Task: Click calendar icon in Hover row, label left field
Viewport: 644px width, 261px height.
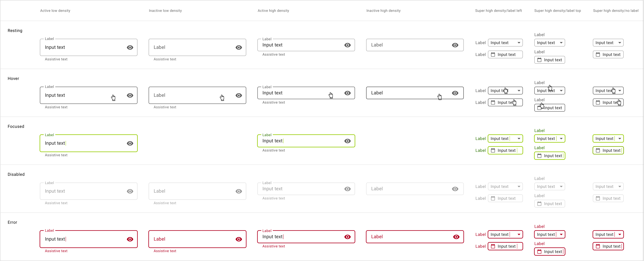Action: [493, 102]
